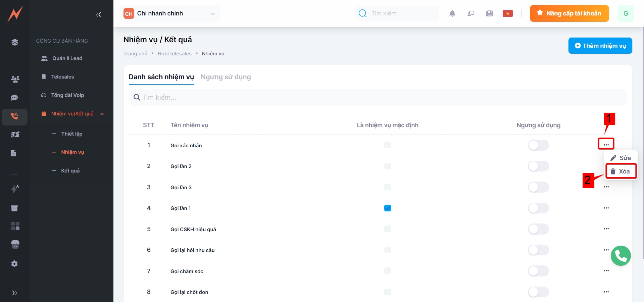This screenshot has height=302, width=644.
Task: Open the Chi nhánh chính branch dropdown
Action: click(169, 13)
